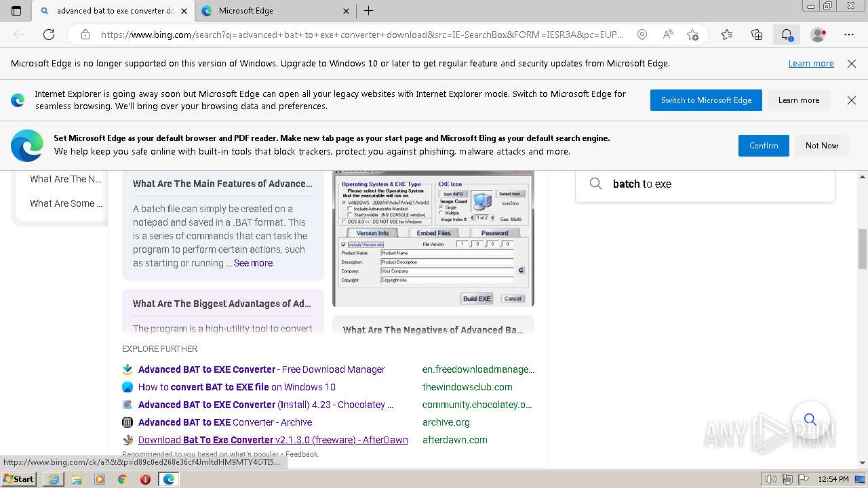This screenshot has width=868, height=488.
Task: Click the Chocolatey result favicon
Action: point(127,405)
